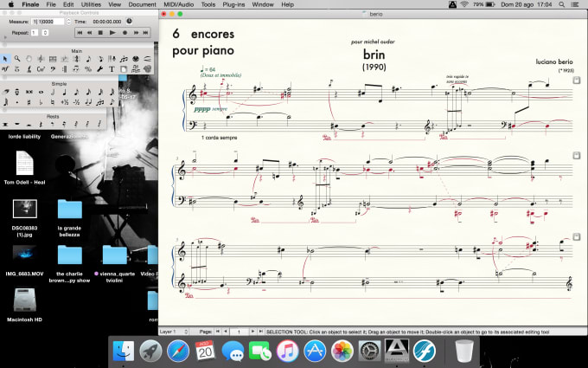Pick the half note in Simple palette

coord(53,92)
